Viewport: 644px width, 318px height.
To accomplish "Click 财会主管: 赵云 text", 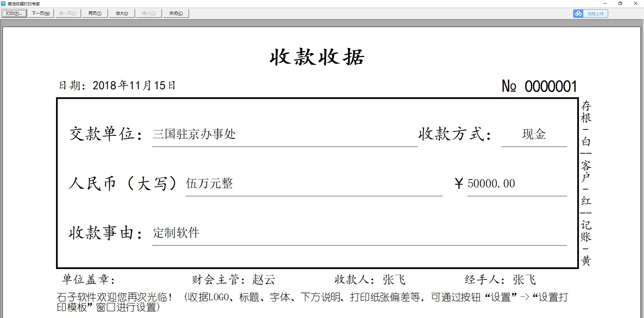I will click(233, 279).
